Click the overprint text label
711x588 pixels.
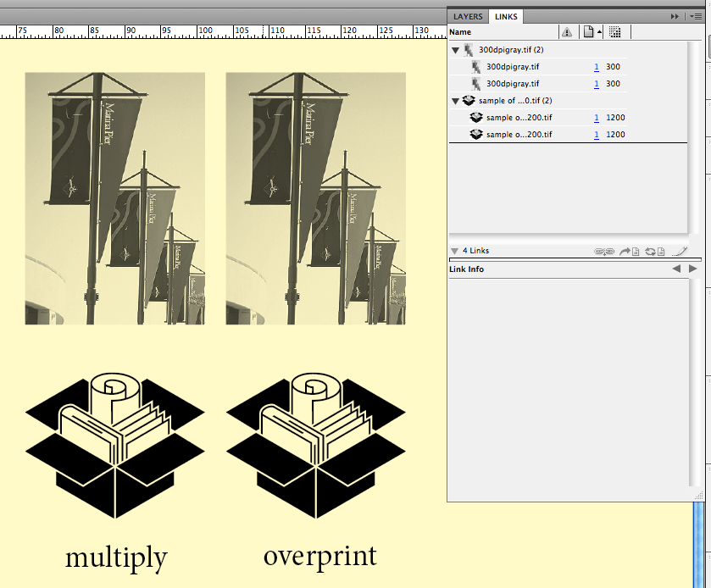(x=320, y=557)
